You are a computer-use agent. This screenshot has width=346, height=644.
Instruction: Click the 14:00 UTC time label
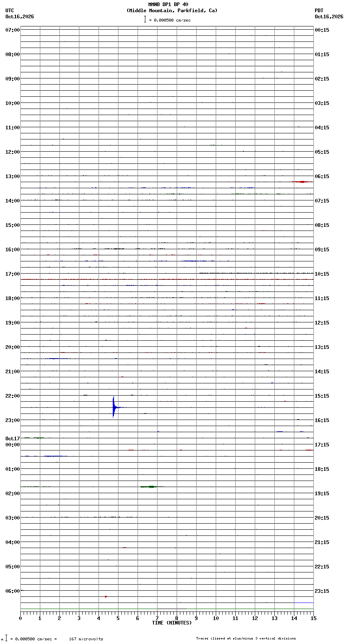click(x=13, y=201)
